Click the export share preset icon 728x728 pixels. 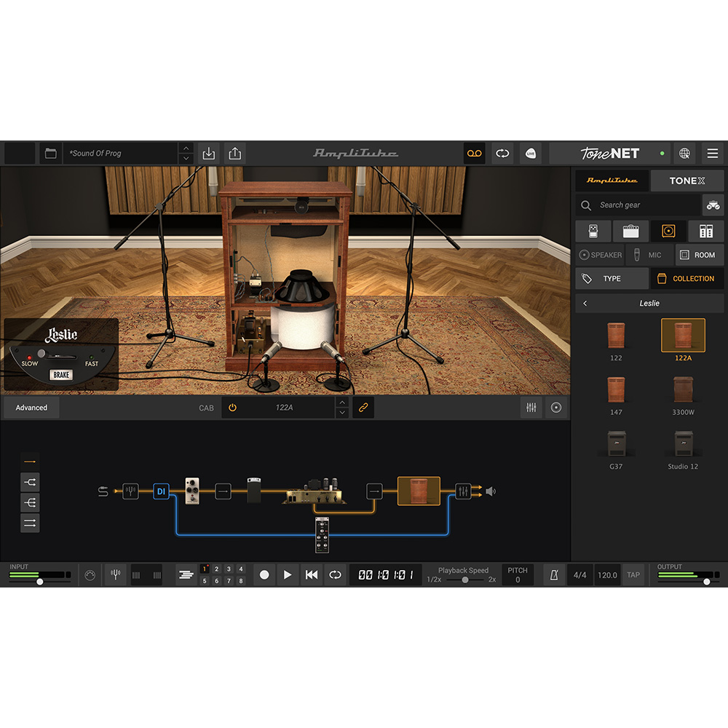(235, 153)
